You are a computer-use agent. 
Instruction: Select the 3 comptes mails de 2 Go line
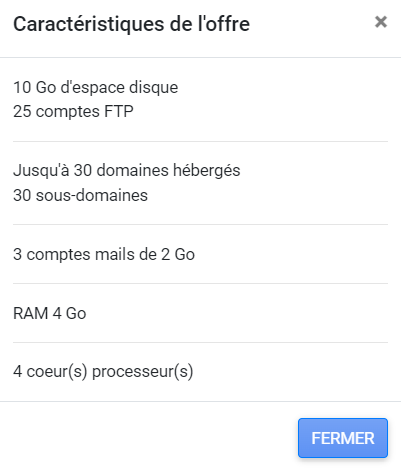(104, 254)
